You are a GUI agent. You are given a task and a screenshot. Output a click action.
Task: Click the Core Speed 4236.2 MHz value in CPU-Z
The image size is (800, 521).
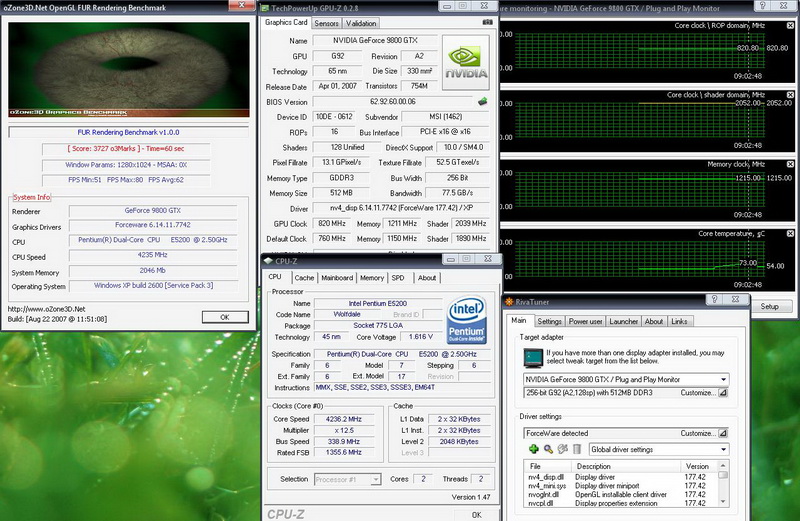[x=344, y=419]
